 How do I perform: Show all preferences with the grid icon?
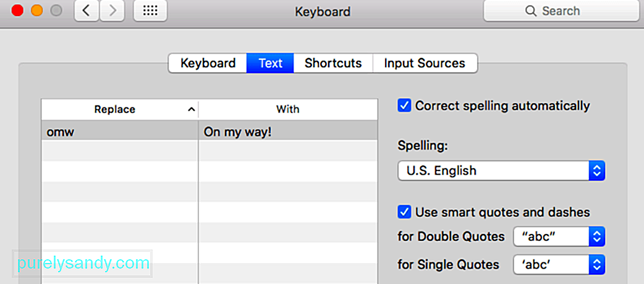150,10
